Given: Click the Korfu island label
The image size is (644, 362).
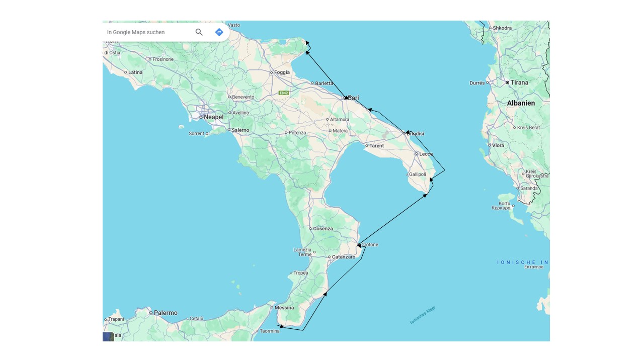Looking at the screenshot, I should click(504, 202).
